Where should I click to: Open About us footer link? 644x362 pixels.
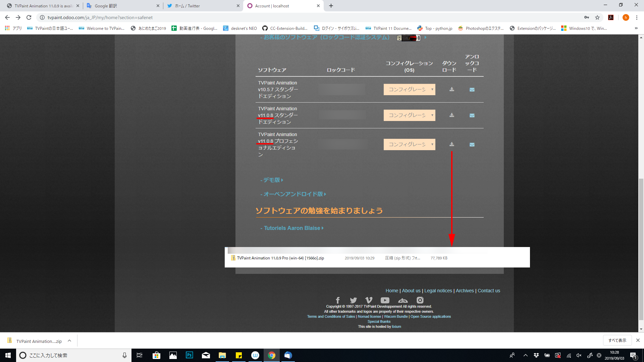[x=411, y=291]
